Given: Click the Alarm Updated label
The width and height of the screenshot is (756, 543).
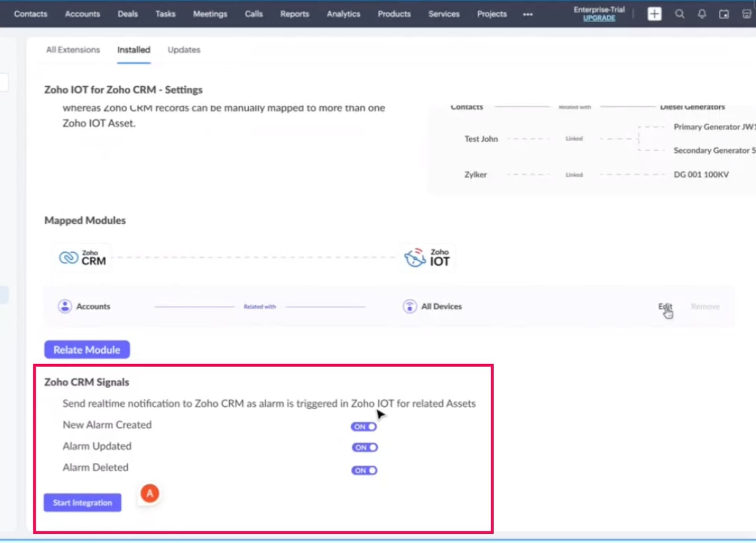Looking at the screenshot, I should [97, 446].
